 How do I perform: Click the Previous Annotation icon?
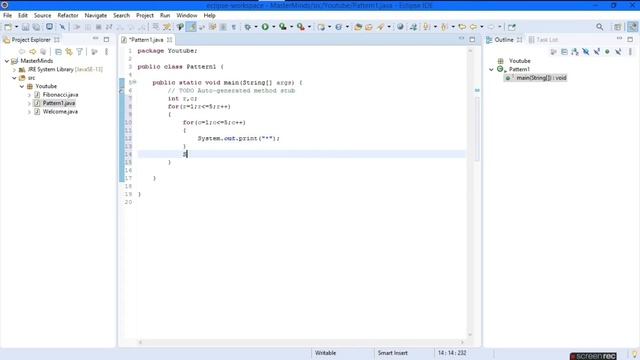[x=444, y=27]
